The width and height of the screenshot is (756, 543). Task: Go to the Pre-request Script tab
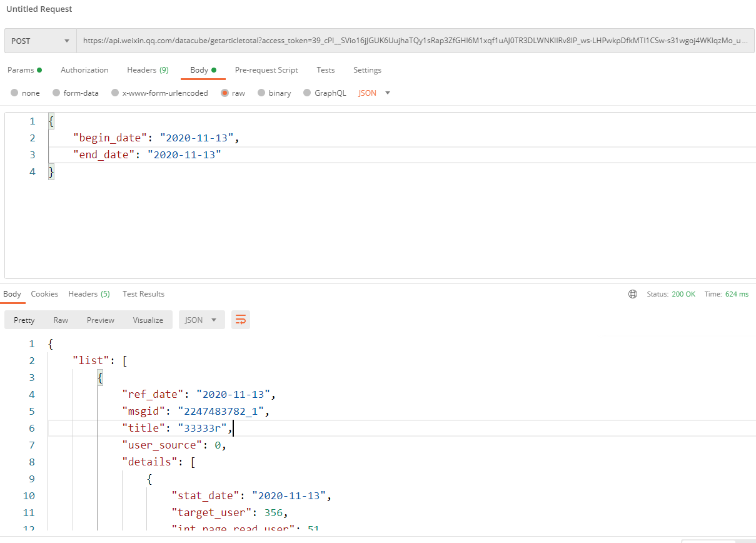(x=266, y=70)
